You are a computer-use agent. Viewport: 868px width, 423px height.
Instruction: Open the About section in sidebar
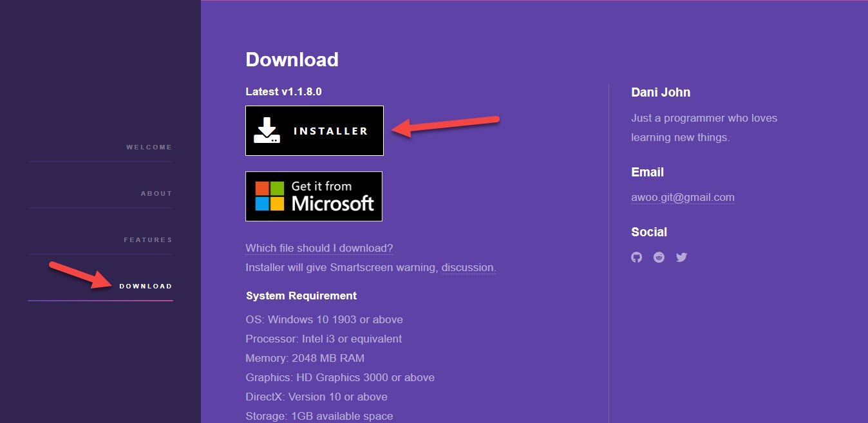(156, 194)
